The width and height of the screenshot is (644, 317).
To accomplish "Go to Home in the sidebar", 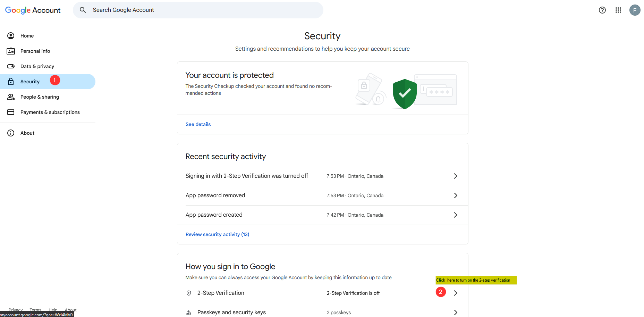I will point(27,36).
